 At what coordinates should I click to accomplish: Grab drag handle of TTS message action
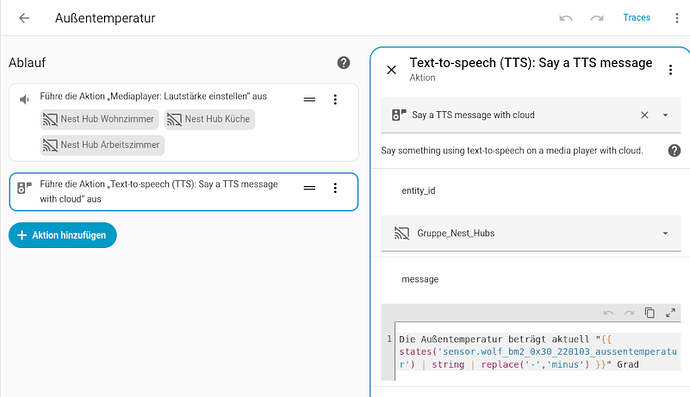[x=309, y=188]
